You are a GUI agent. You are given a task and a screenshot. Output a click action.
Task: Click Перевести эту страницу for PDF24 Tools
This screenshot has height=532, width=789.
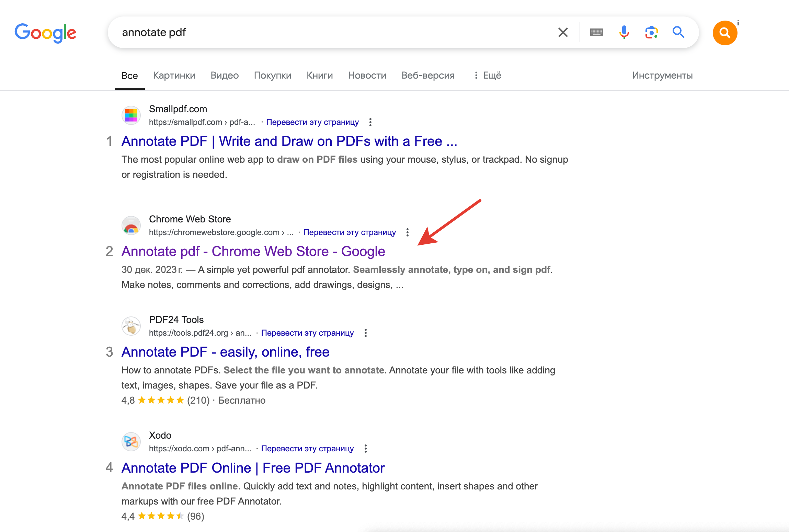click(x=307, y=333)
